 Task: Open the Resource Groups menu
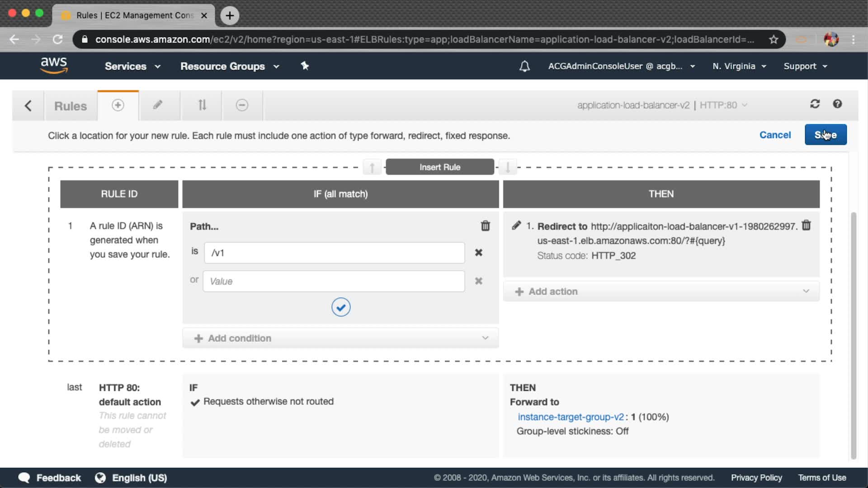tap(230, 66)
